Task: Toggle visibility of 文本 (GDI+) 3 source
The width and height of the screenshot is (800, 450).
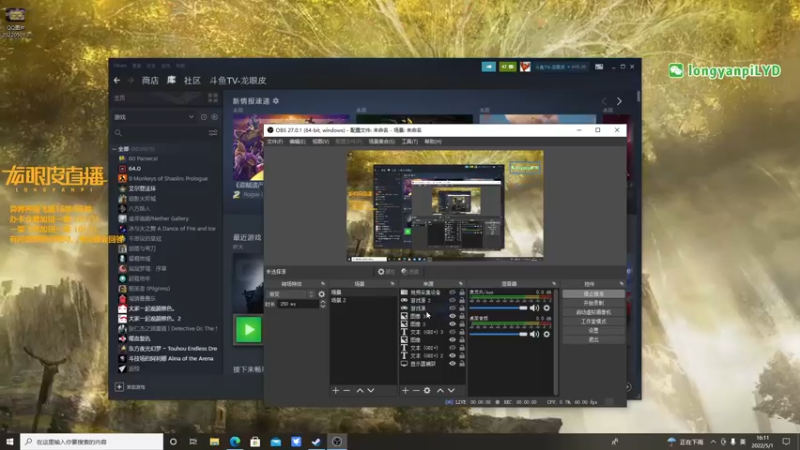Action: (452, 332)
